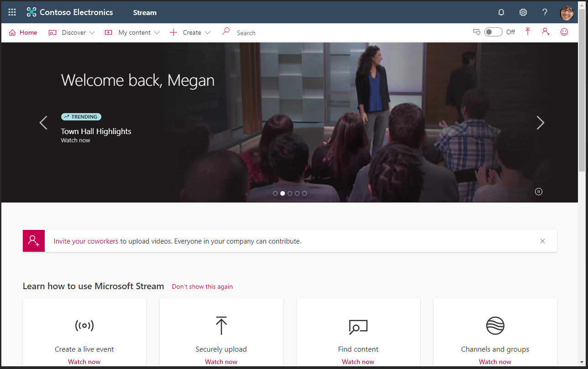This screenshot has height=369, width=588.
Task: Dismiss the invite coworkers banner
Action: [542, 241]
